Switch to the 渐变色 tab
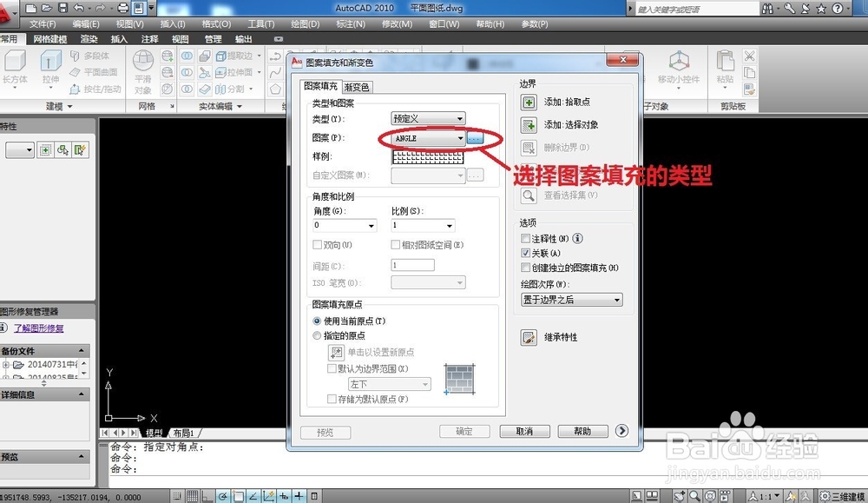 (357, 87)
